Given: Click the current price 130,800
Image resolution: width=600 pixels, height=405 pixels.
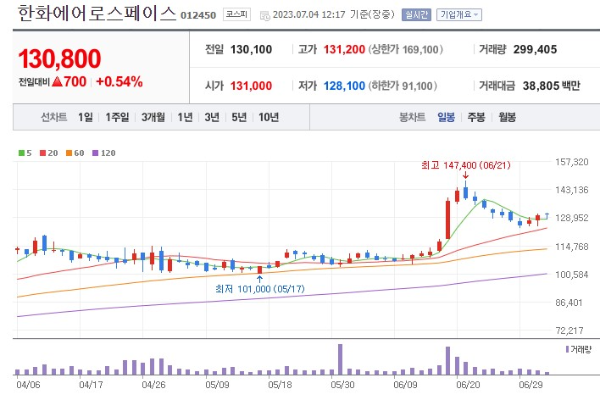Looking at the screenshot, I should click(60, 59).
